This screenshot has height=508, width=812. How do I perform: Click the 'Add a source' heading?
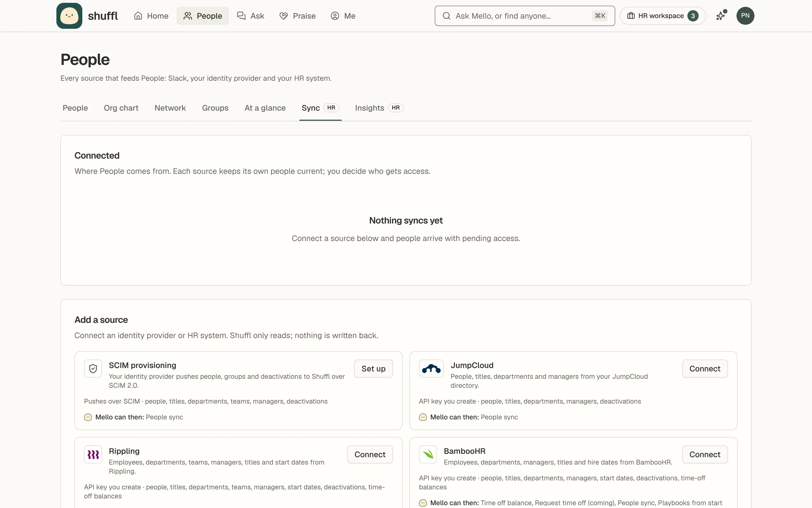(x=101, y=319)
